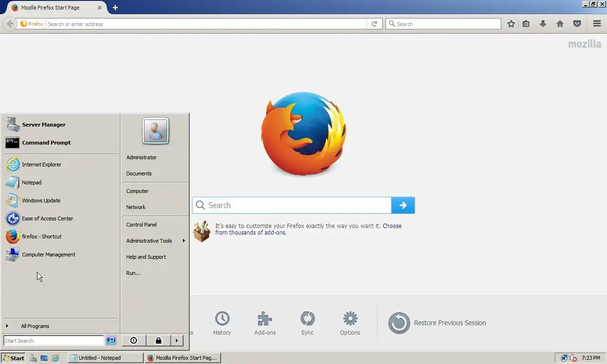
Task: Open Options gear on start page
Action: coord(350,323)
